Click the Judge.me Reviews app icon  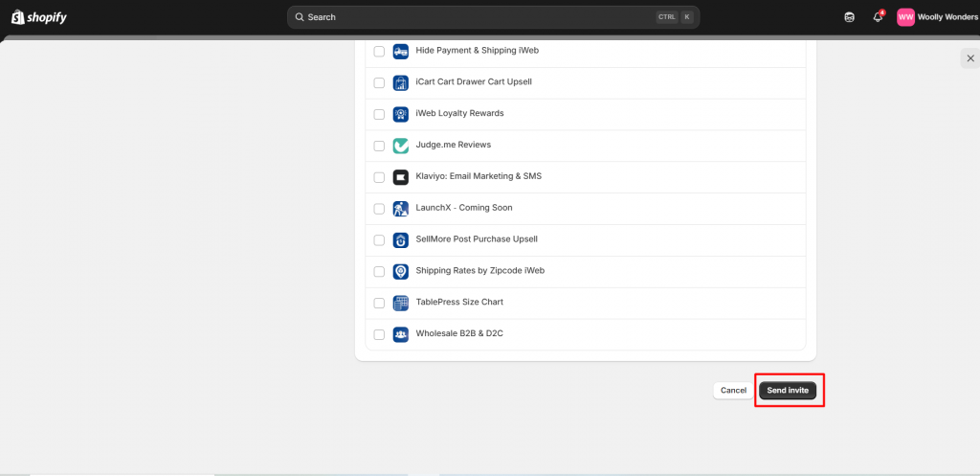tap(401, 146)
